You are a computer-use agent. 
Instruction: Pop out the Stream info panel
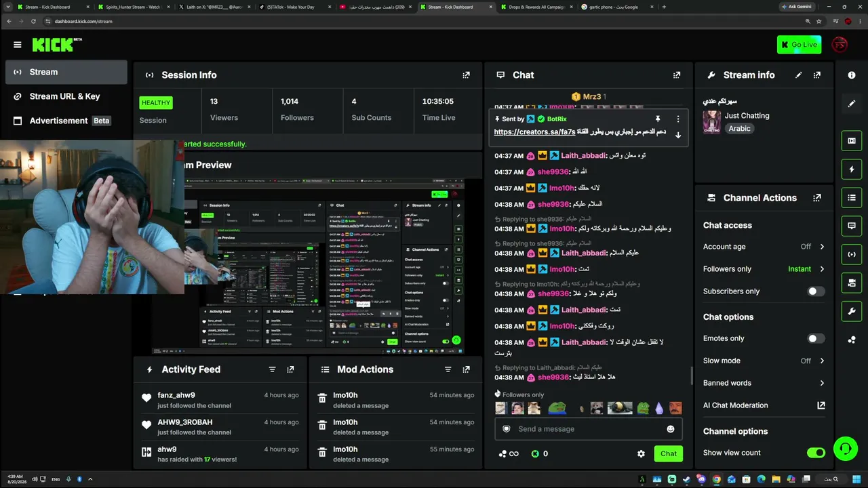(817, 75)
